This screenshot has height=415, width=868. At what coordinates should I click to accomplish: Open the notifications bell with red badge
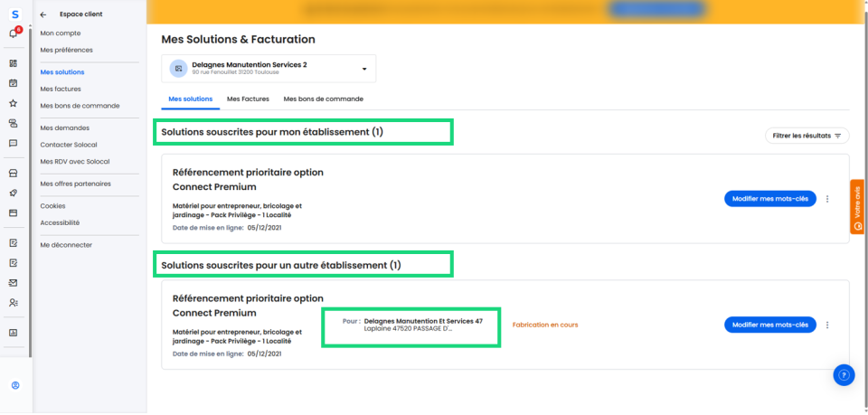[14, 33]
